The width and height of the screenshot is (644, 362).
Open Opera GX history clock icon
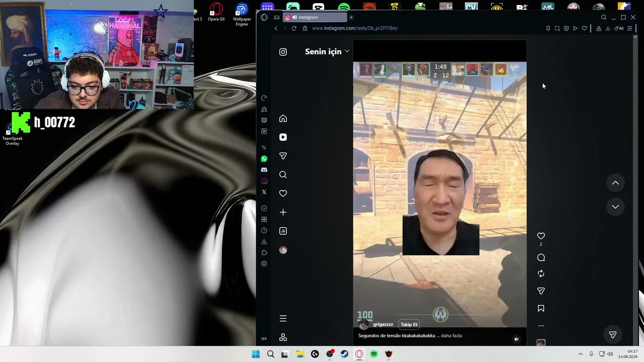[264, 231]
